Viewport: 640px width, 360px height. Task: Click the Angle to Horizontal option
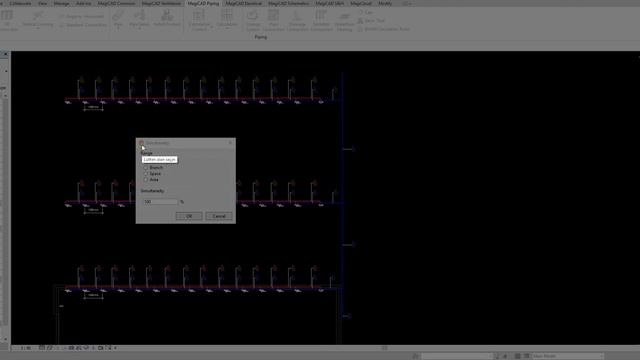(x=82, y=17)
